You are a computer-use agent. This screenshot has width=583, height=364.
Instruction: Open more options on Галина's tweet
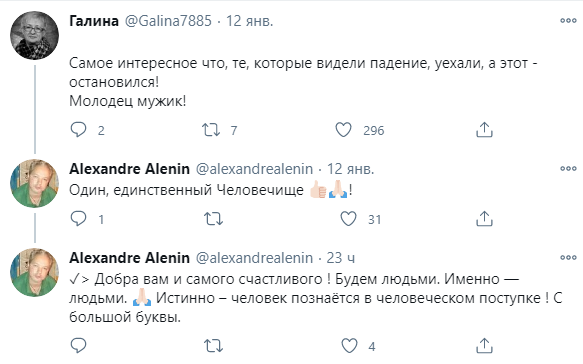coord(568,20)
